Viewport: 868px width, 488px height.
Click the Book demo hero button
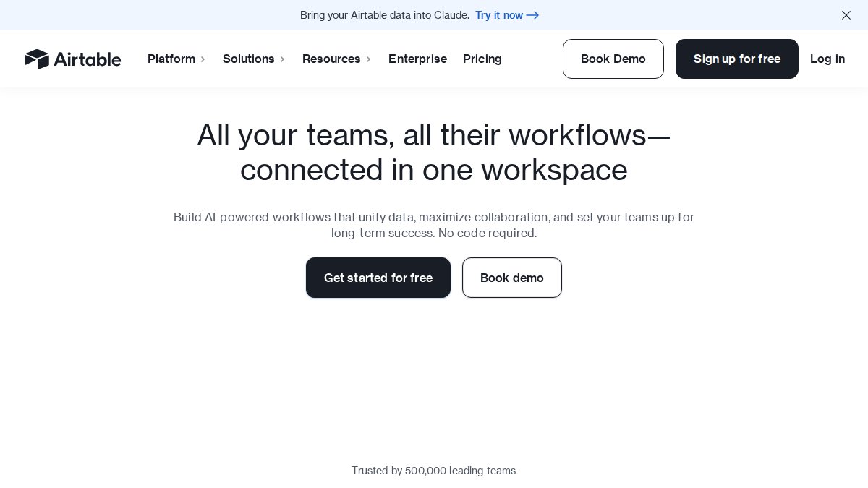pos(512,278)
